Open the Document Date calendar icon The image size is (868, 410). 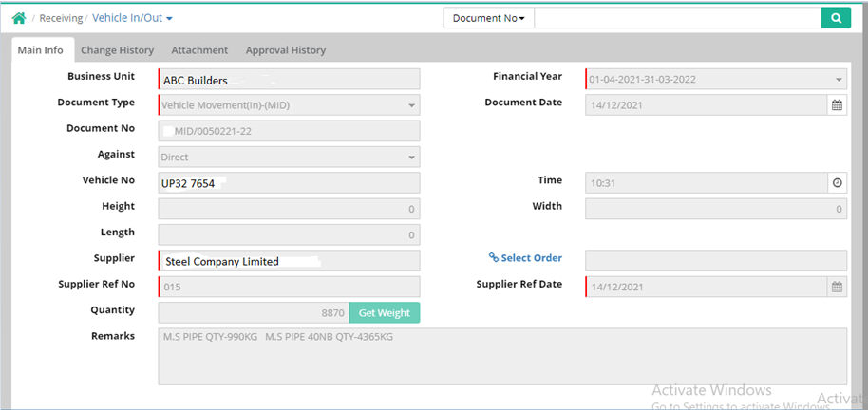click(837, 105)
